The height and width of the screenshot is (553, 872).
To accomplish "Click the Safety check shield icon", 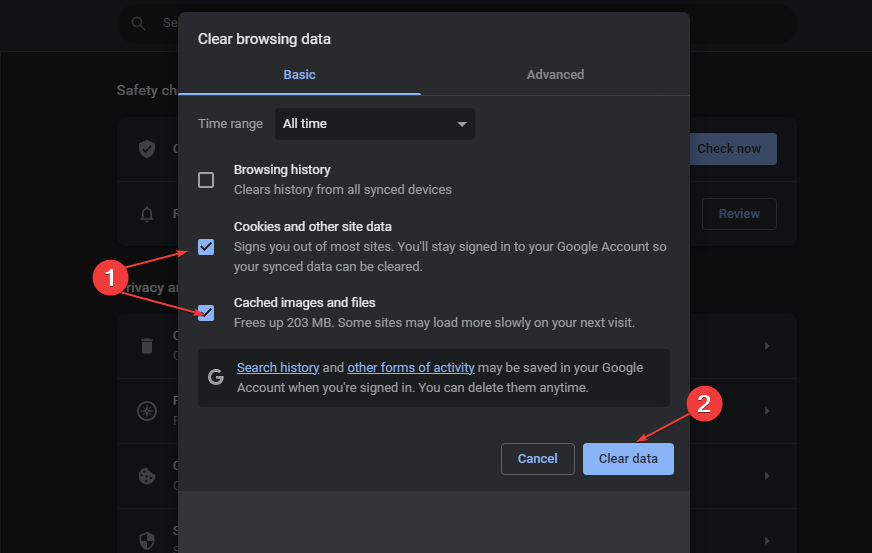I will pyautogui.click(x=147, y=149).
